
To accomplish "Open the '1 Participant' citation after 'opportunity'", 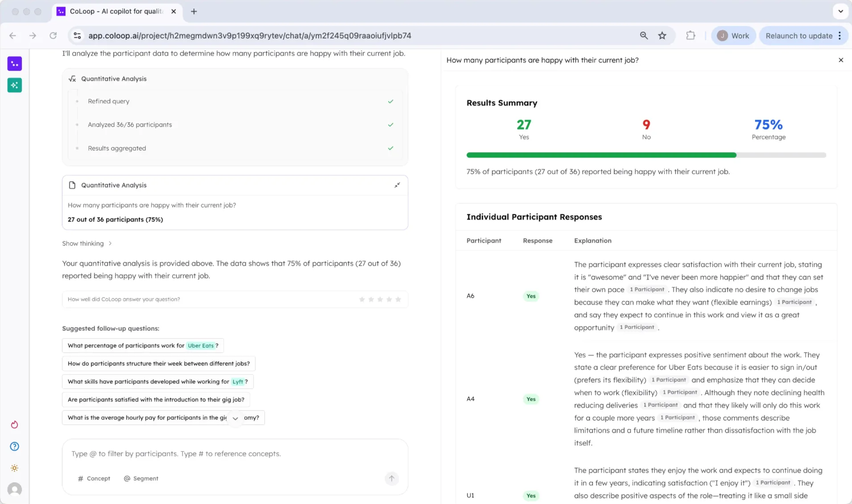I will point(637,327).
